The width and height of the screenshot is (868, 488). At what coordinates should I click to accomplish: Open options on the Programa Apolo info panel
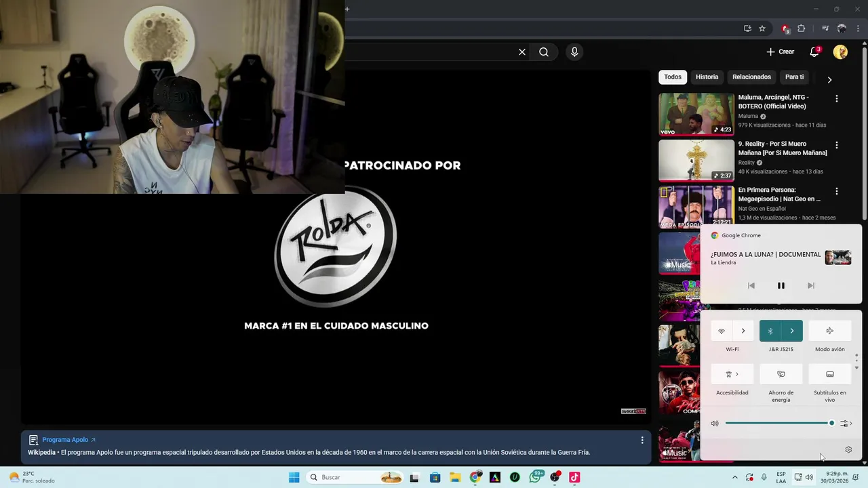coord(642,441)
